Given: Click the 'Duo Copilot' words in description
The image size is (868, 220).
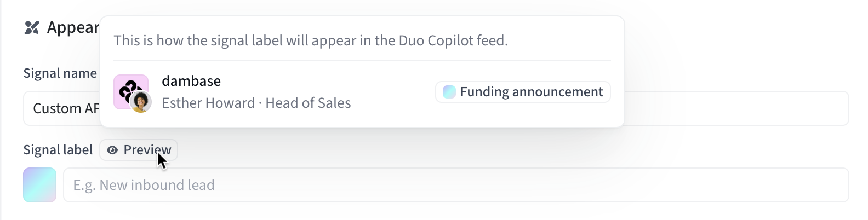Looking at the screenshot, I should (437, 40).
